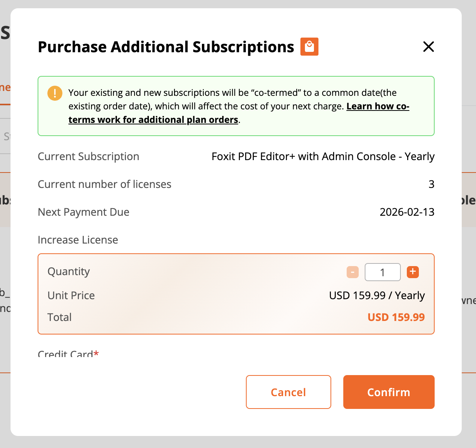Click the X to close the purchase dialog
Screen dimensions: 476x448
tap(428, 47)
